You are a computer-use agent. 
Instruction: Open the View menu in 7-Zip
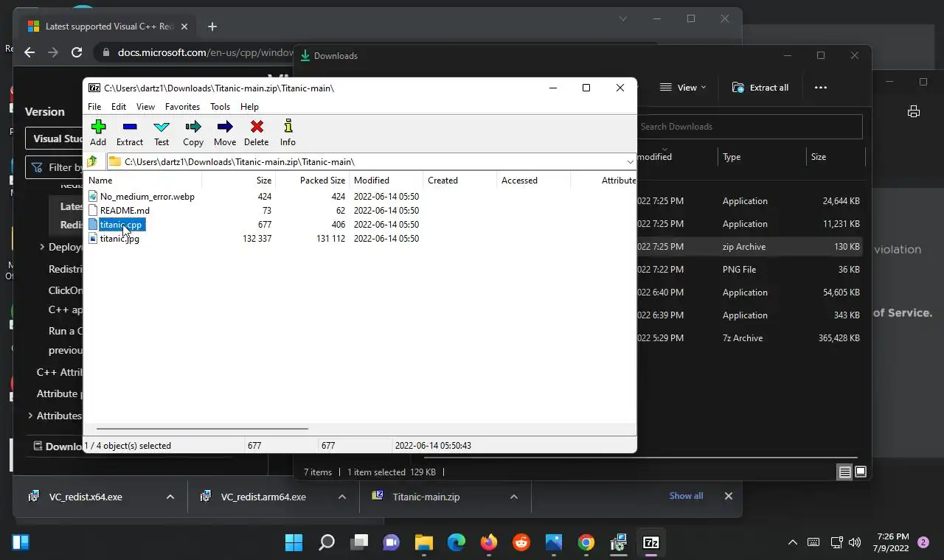pyautogui.click(x=145, y=107)
